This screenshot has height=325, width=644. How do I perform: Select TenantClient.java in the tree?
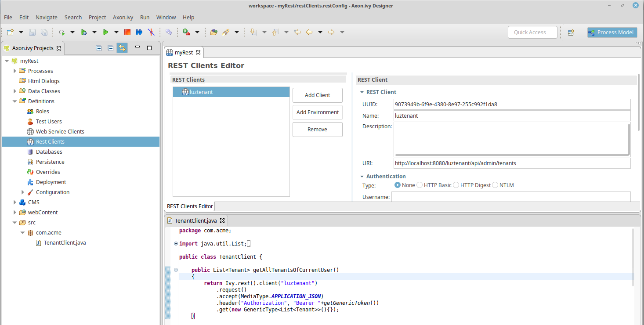65,242
